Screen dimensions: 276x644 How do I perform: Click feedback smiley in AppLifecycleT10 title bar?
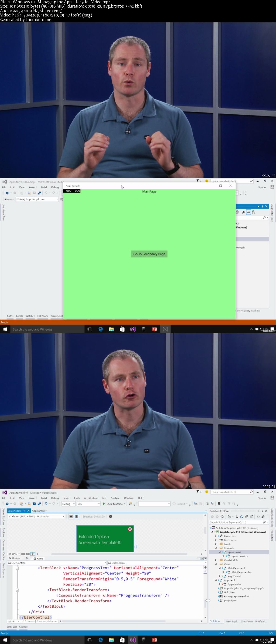[207, 492]
